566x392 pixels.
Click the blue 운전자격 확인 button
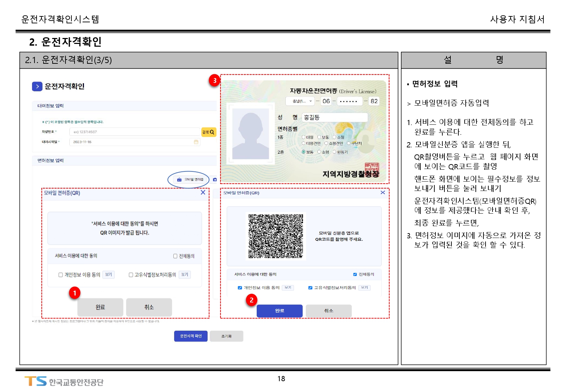pyautogui.click(x=191, y=336)
